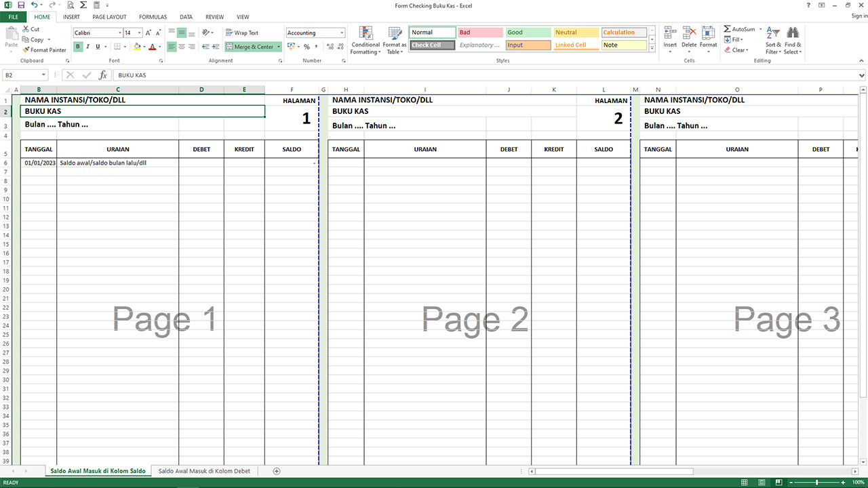Open the Fill Color yellow bucket

click(x=137, y=47)
